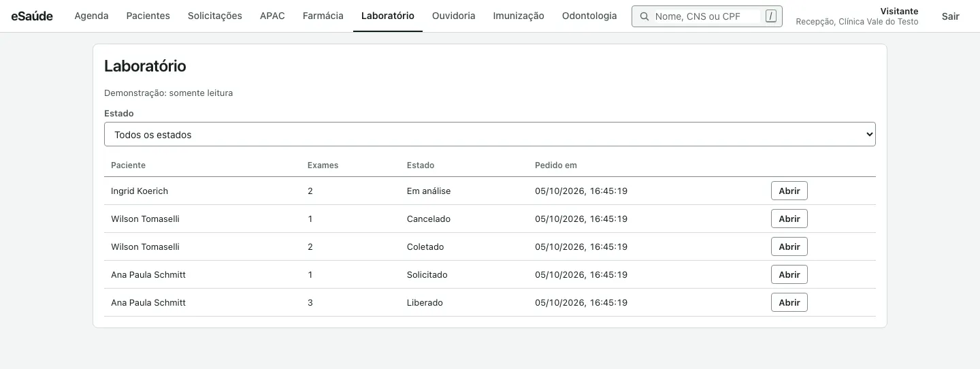Click the eSaúde logo
The image size is (980, 369).
[x=32, y=16]
